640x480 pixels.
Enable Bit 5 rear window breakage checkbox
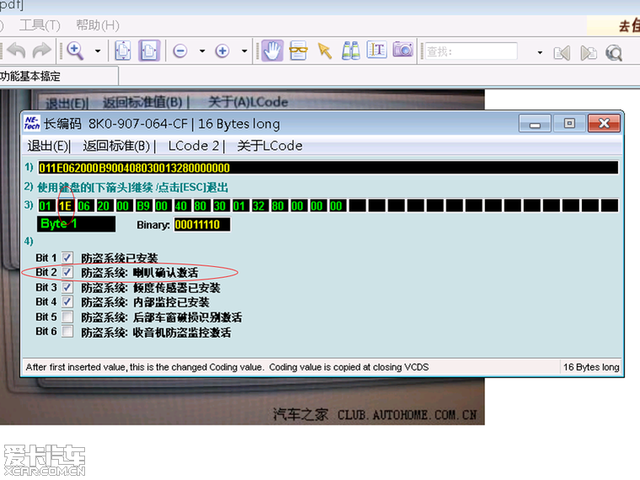[67, 317]
